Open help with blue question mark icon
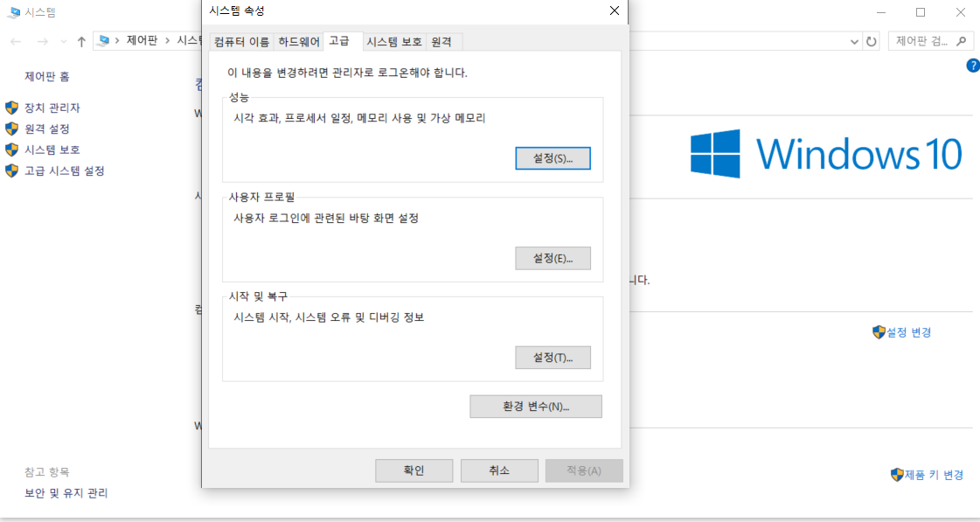The width and height of the screenshot is (980, 522). pos(973,65)
